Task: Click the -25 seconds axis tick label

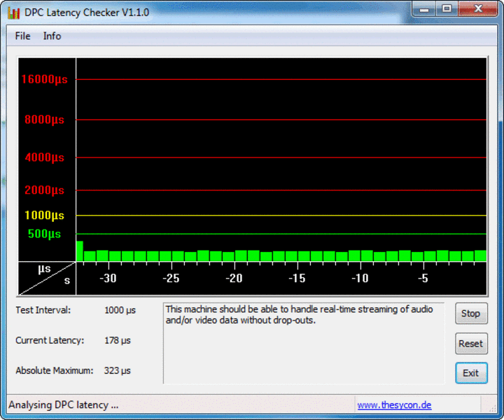Action: [171, 279]
